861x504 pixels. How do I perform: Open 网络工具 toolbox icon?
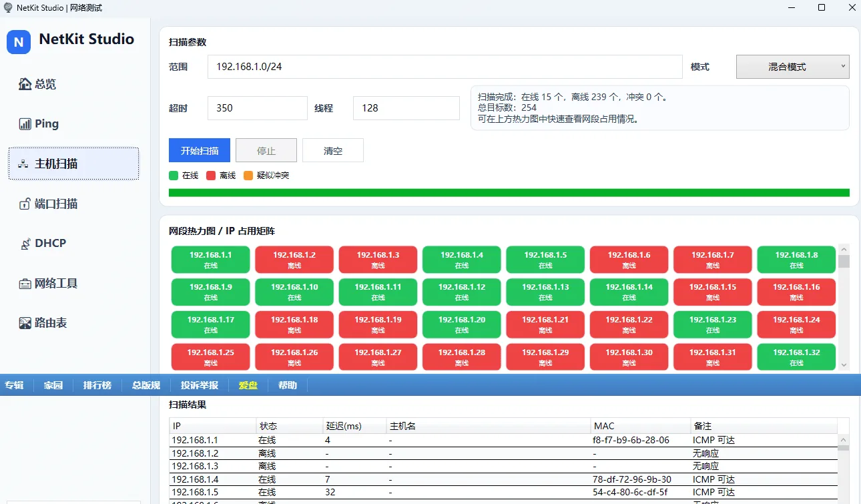(x=25, y=284)
